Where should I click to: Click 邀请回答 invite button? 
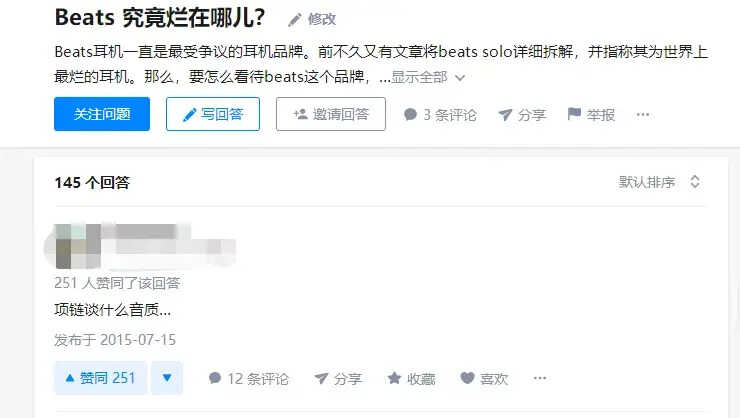pos(331,114)
